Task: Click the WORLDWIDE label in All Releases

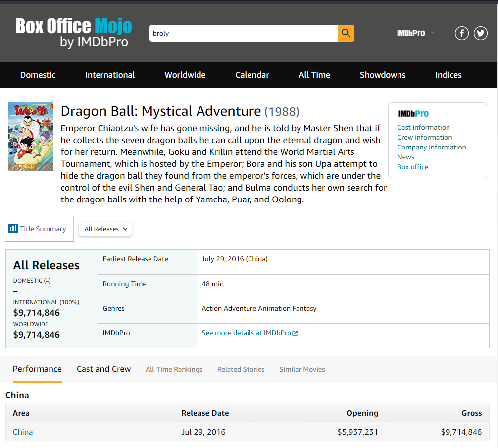Action: pos(31,324)
